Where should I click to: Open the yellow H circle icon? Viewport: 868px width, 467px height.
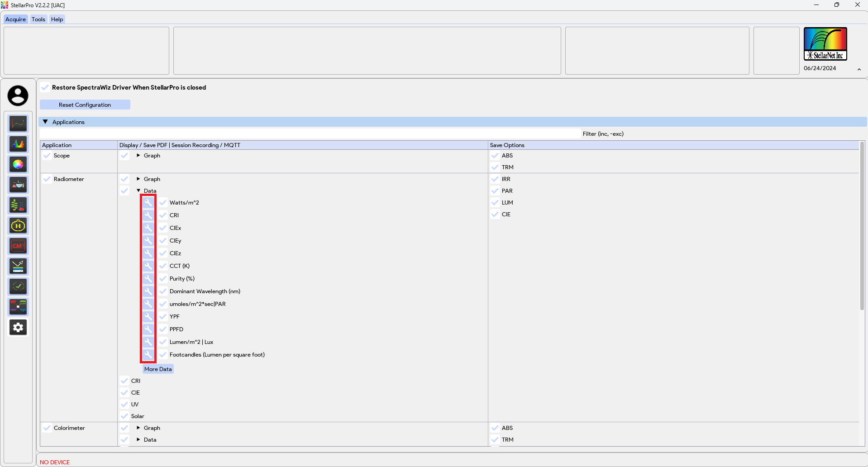coord(18,226)
